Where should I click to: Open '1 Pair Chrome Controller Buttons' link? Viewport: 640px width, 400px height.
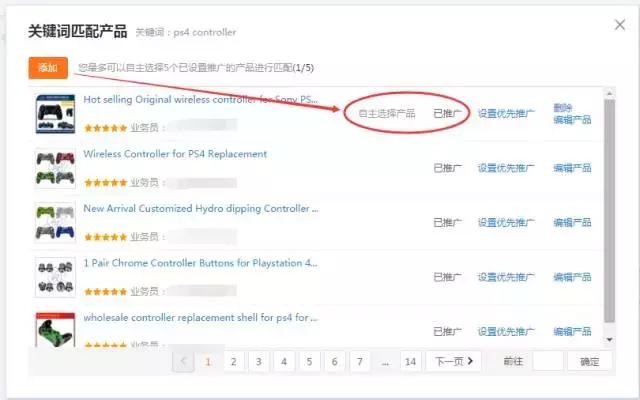pyautogui.click(x=200, y=263)
